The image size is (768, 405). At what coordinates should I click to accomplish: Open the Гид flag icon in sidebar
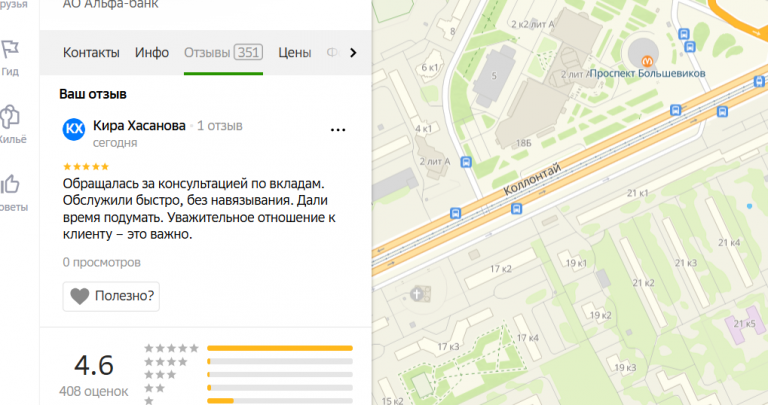click(10, 49)
